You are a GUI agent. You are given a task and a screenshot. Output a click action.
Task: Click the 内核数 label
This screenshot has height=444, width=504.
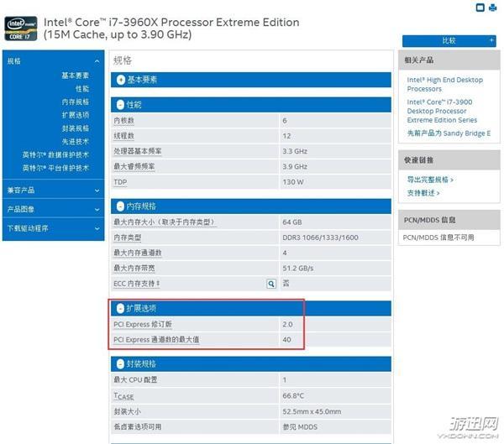pyautogui.click(x=123, y=121)
